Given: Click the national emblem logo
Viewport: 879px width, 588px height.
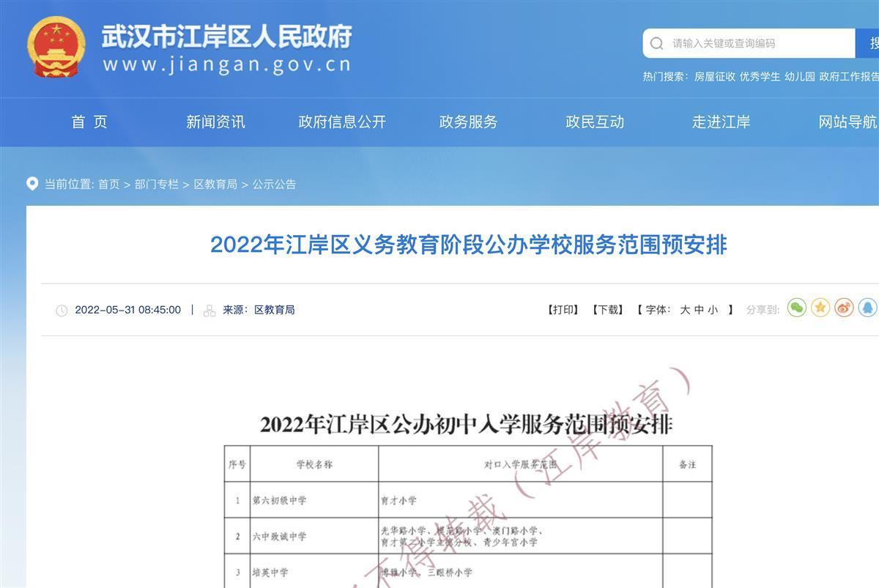Looking at the screenshot, I should pyautogui.click(x=56, y=47).
